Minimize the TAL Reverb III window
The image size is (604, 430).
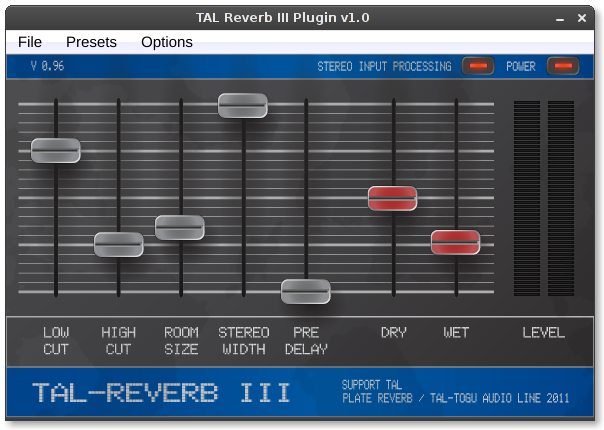[x=560, y=18]
